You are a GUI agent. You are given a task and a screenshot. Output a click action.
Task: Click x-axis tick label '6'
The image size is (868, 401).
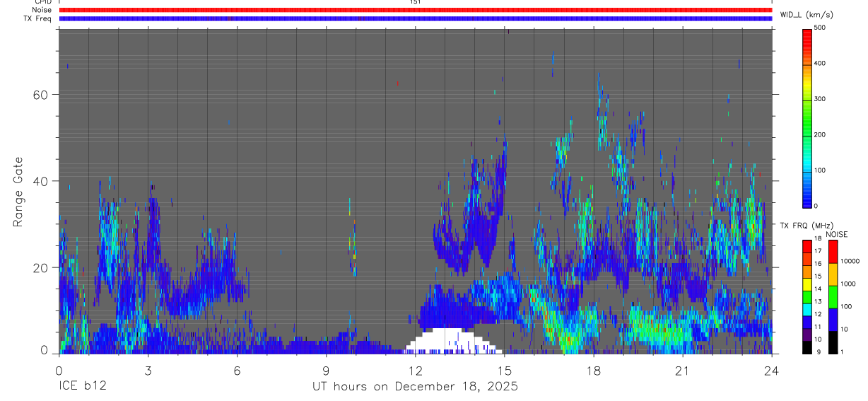237,370
